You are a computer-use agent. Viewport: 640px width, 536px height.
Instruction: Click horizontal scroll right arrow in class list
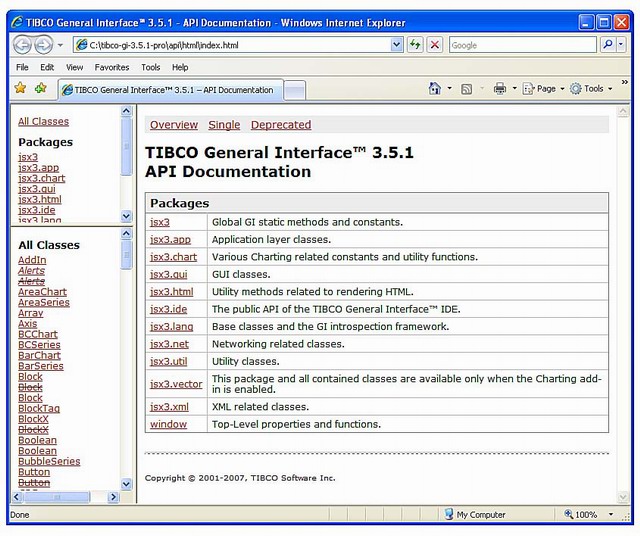(113, 497)
